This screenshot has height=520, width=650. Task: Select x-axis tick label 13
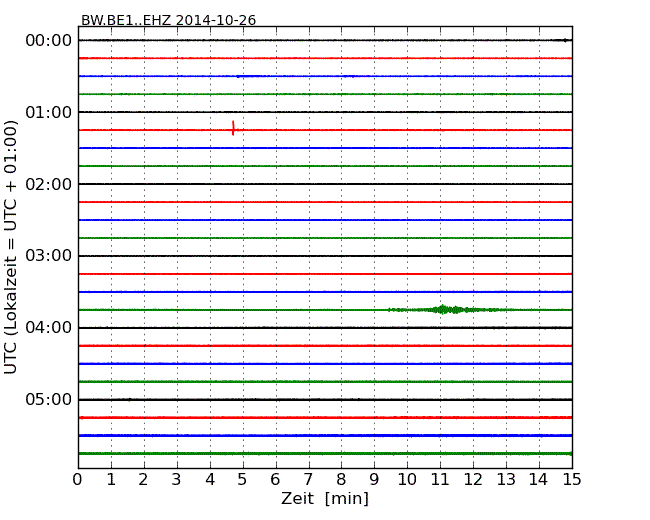(x=506, y=479)
